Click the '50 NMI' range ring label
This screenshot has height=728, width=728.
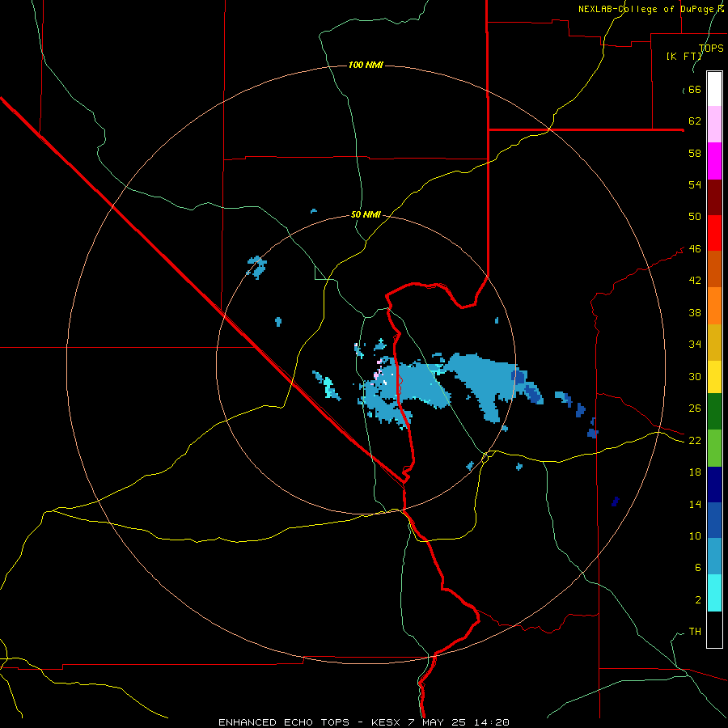click(x=366, y=214)
